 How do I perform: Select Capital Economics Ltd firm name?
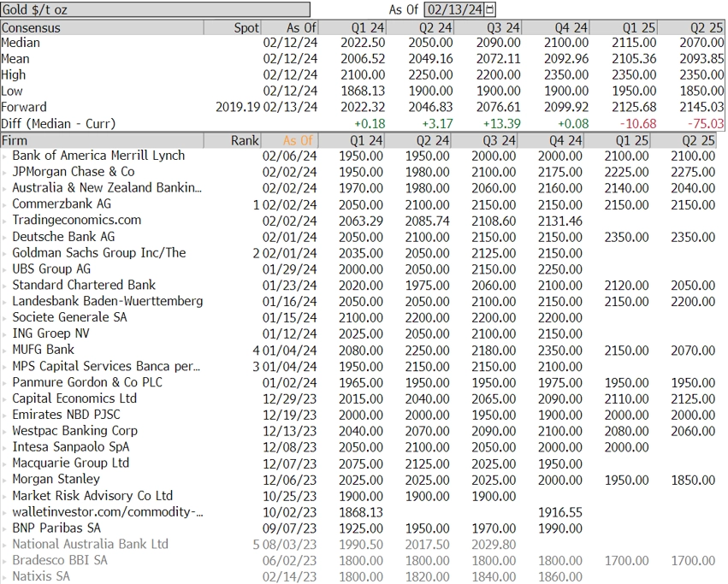[74, 398]
